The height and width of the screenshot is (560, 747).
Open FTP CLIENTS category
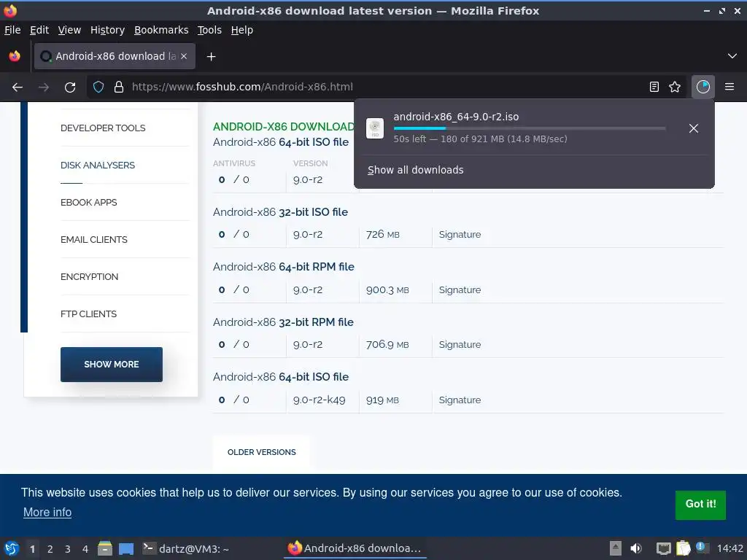[x=88, y=314]
